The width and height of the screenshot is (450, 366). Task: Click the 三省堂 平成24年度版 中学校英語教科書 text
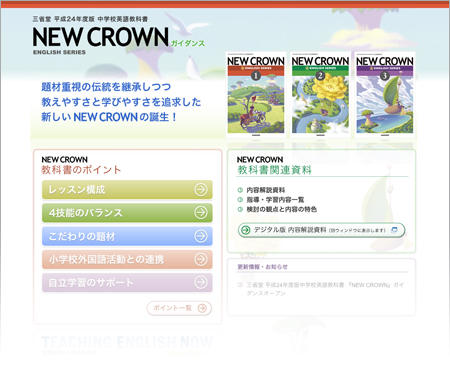90,19
